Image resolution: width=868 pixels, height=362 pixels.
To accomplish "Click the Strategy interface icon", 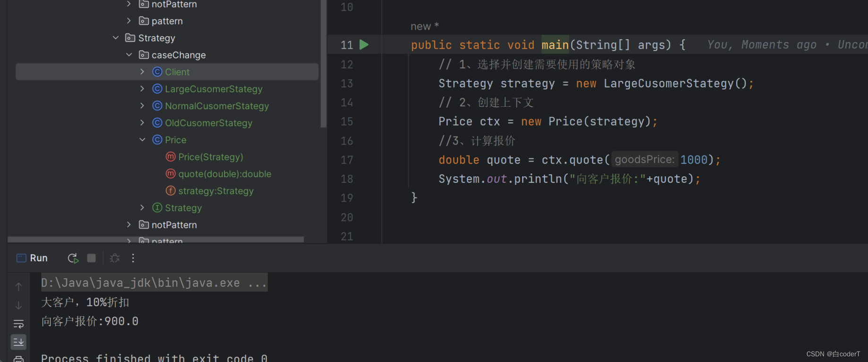I will pyautogui.click(x=157, y=208).
